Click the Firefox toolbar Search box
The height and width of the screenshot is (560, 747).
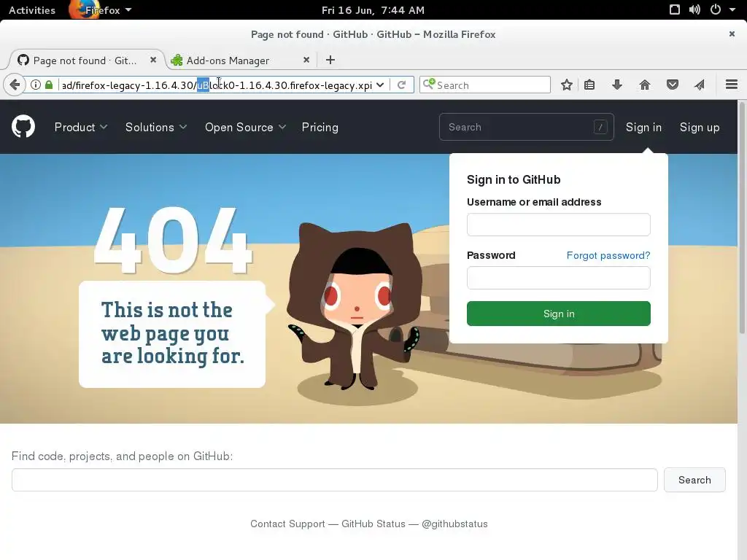coord(485,85)
